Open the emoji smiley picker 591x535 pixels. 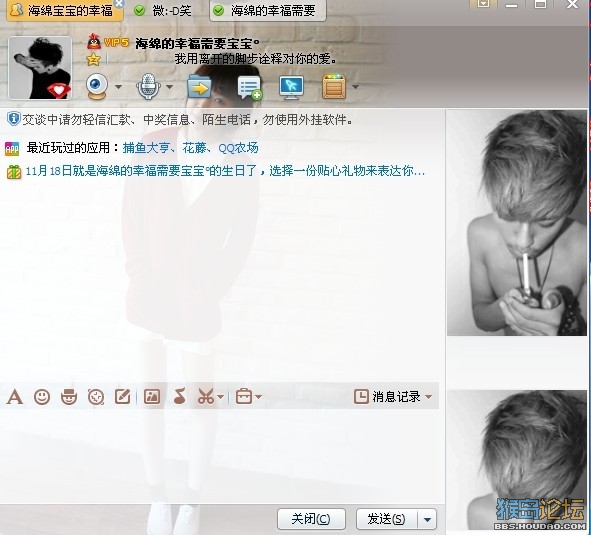point(42,397)
